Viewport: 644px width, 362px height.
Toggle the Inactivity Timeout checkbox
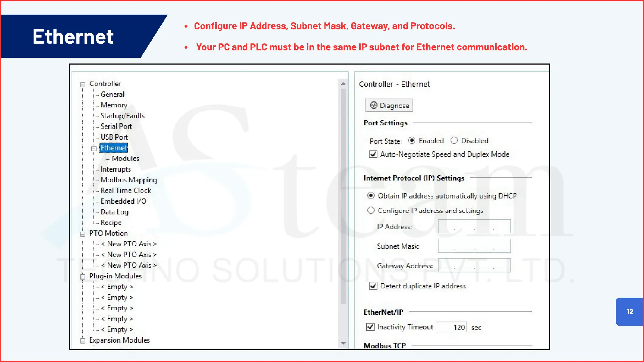(x=370, y=327)
